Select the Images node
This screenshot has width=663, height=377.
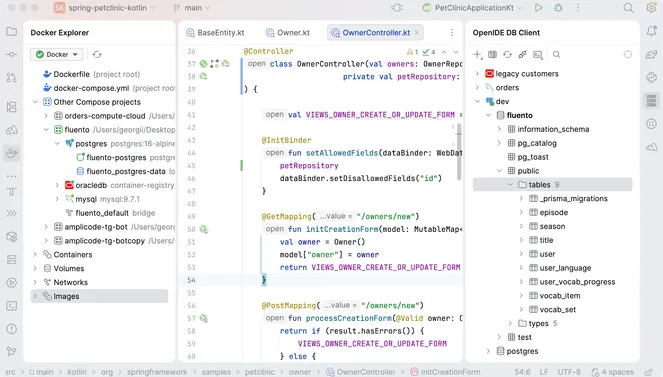point(99,296)
